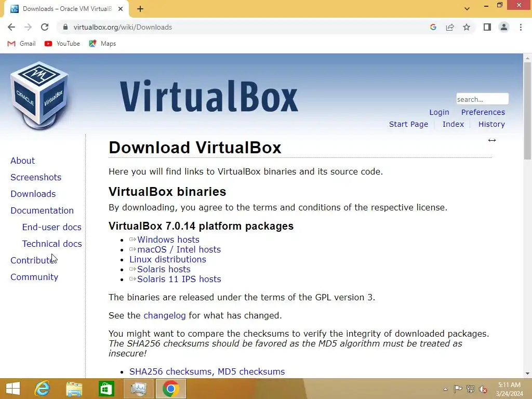This screenshot has height=399, width=532.
Task: Open the tab search chevron
Action: coord(467,9)
